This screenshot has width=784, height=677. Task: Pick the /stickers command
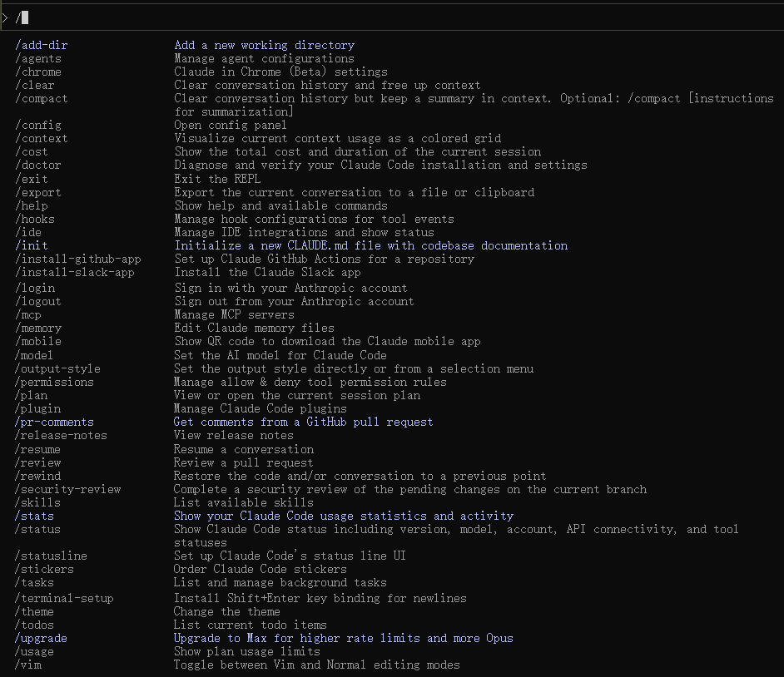[44, 569]
